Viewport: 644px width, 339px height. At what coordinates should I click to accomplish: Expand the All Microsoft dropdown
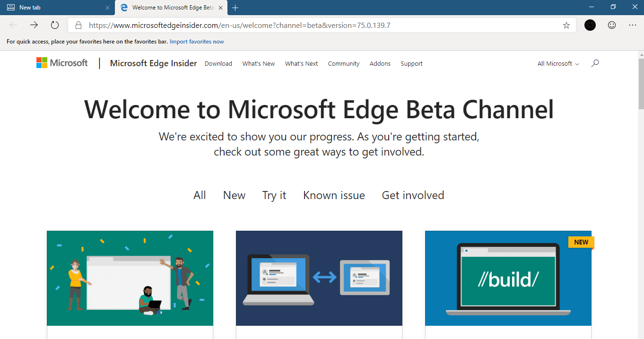coord(558,64)
